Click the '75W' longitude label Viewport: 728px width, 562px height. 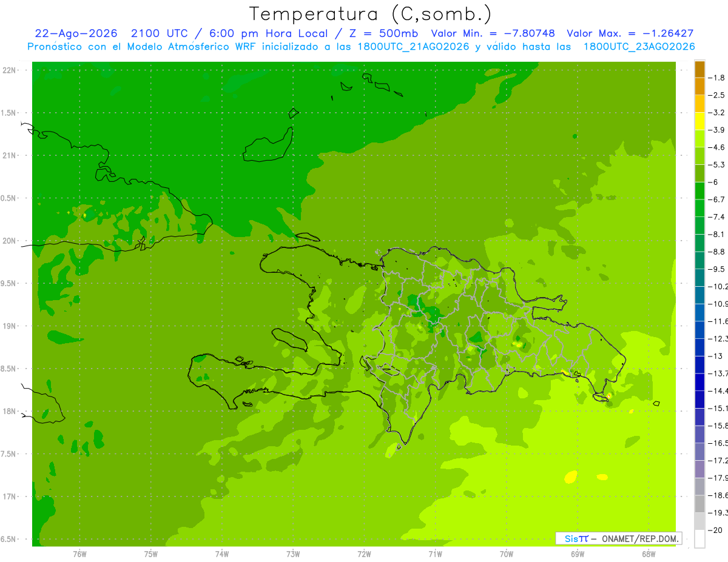(x=151, y=554)
